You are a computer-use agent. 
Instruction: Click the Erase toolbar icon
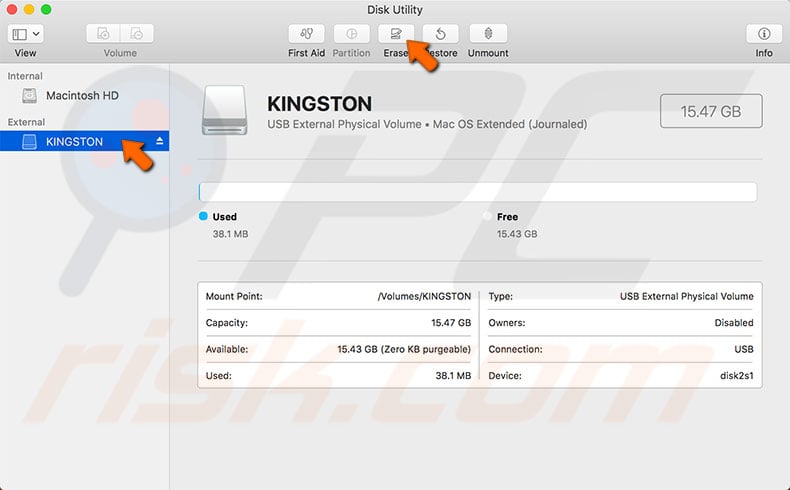[396, 34]
